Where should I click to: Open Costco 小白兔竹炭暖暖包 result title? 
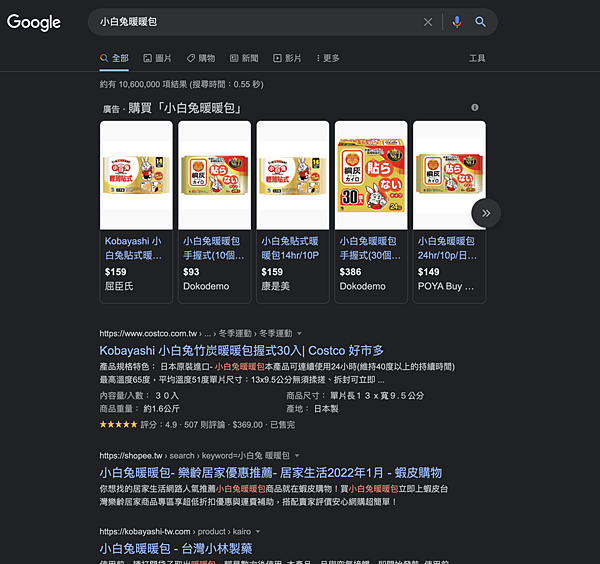(241, 350)
